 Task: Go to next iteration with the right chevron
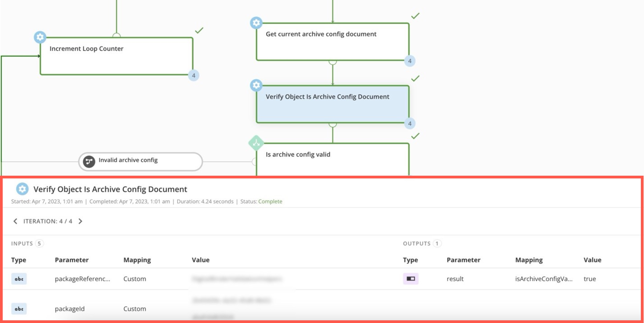tap(80, 221)
